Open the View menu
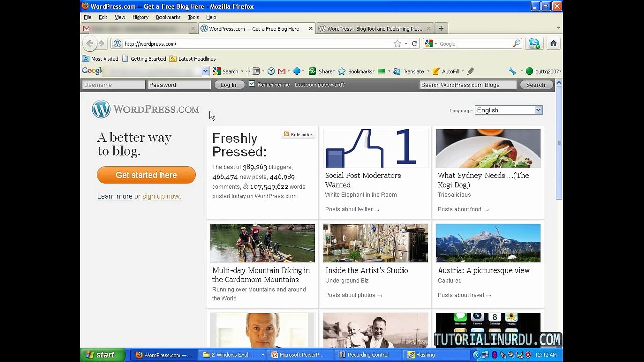 click(x=120, y=17)
